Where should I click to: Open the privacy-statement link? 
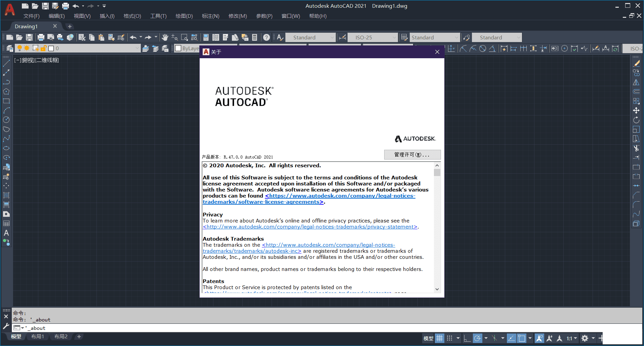coord(310,227)
